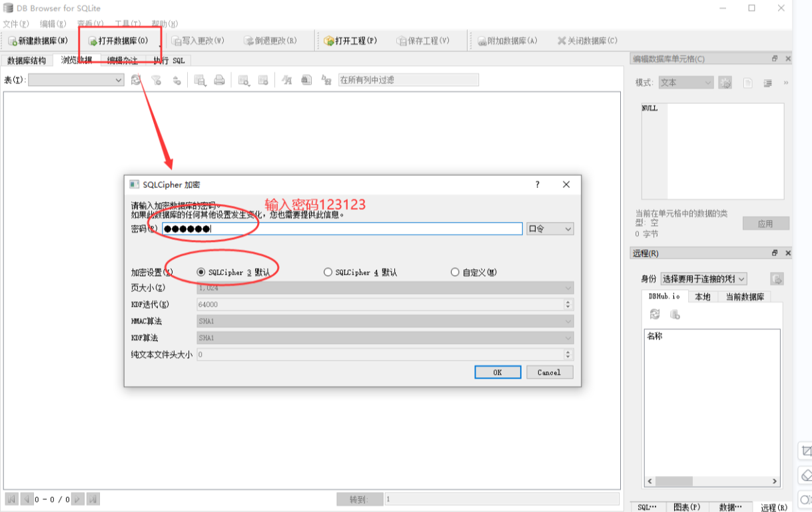Click the Open Database (打开数据库) toolbar button
Viewport: 812px width, 512px height.
[x=119, y=41]
